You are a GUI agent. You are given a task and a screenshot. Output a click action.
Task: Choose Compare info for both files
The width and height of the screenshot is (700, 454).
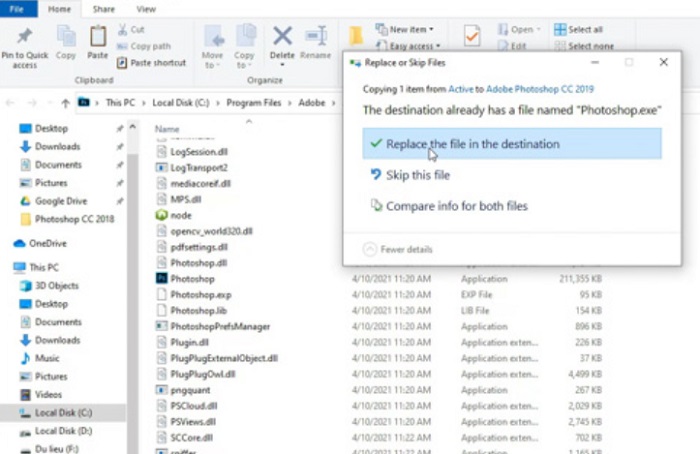tap(449, 206)
